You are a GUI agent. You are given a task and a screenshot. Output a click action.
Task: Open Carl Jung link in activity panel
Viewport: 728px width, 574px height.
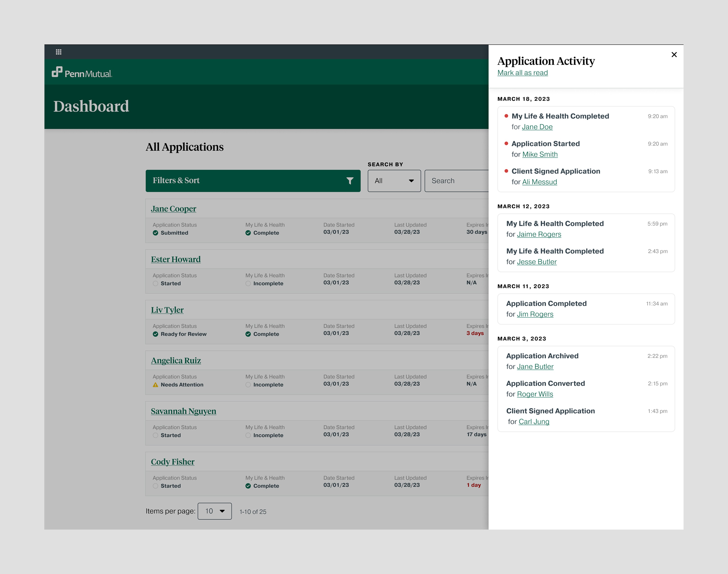pos(534,422)
